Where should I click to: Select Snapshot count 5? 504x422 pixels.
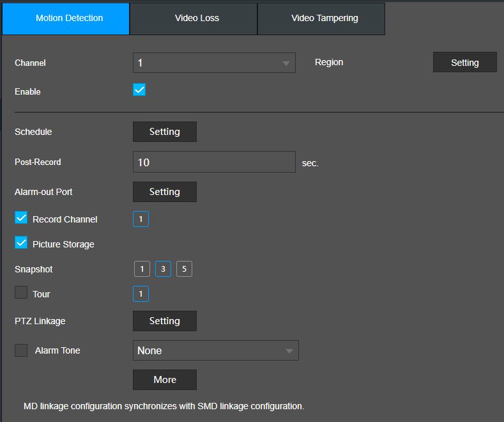coord(184,269)
